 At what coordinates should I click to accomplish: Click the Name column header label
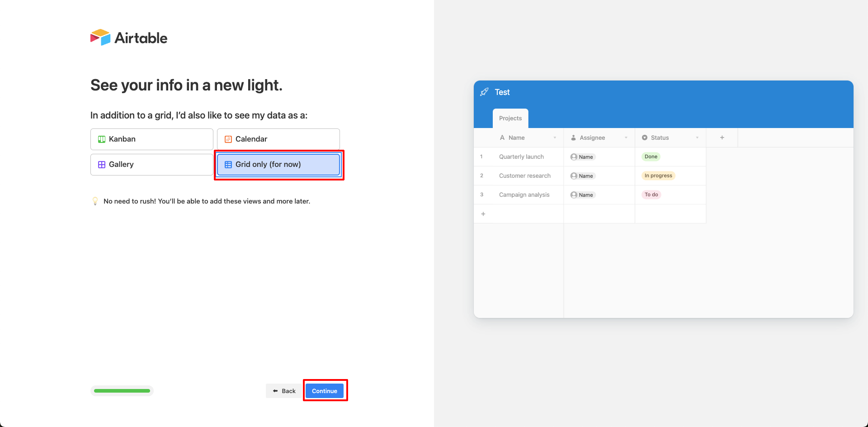(x=516, y=138)
